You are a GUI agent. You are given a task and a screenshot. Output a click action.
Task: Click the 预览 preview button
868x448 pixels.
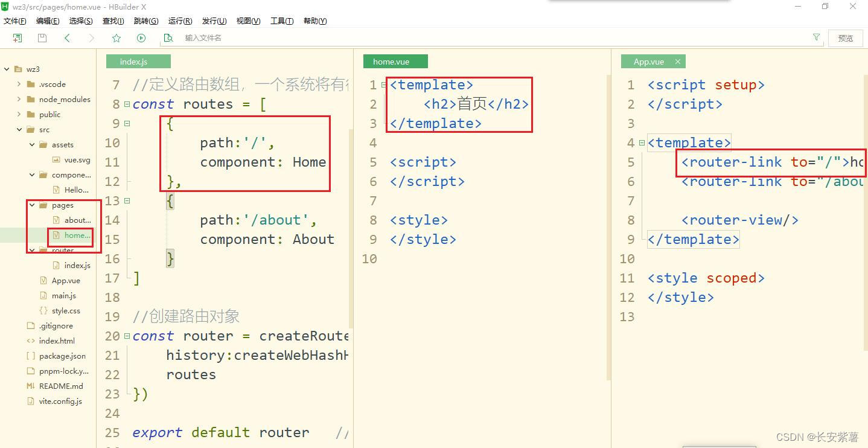pyautogui.click(x=846, y=38)
